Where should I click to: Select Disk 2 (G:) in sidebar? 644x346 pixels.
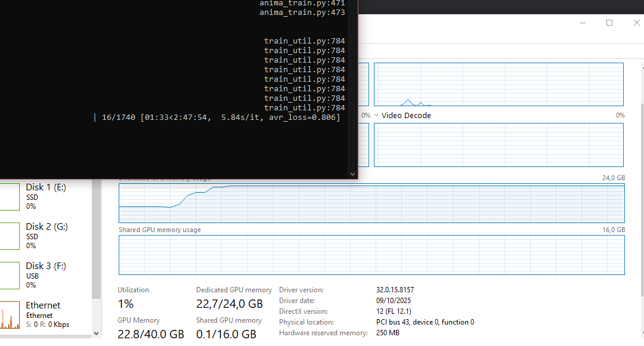pyautogui.click(x=45, y=236)
